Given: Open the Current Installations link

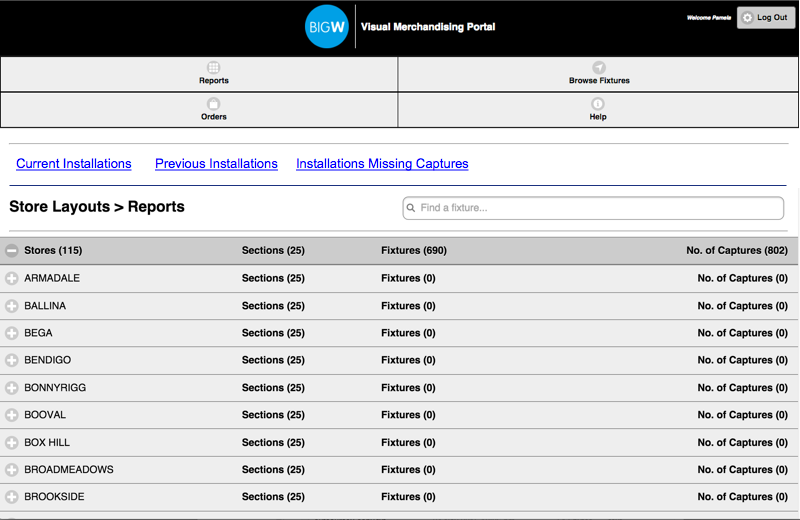Looking at the screenshot, I should pos(74,164).
